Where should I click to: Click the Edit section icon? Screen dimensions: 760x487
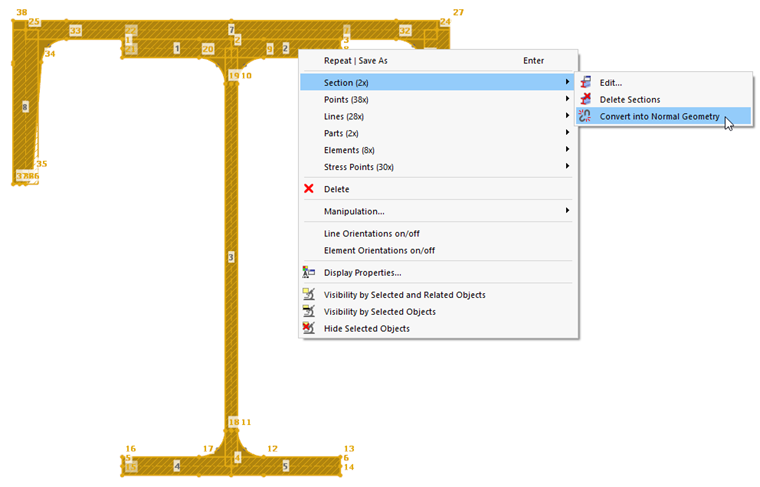coord(586,82)
